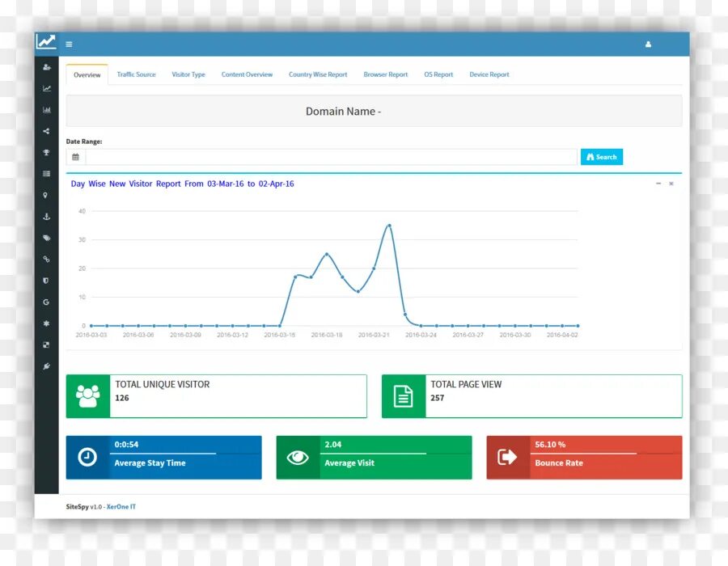Click the SiteSpy chart logo icon
Image resolution: width=728 pixels, height=566 pixels.
pyautogui.click(x=46, y=42)
